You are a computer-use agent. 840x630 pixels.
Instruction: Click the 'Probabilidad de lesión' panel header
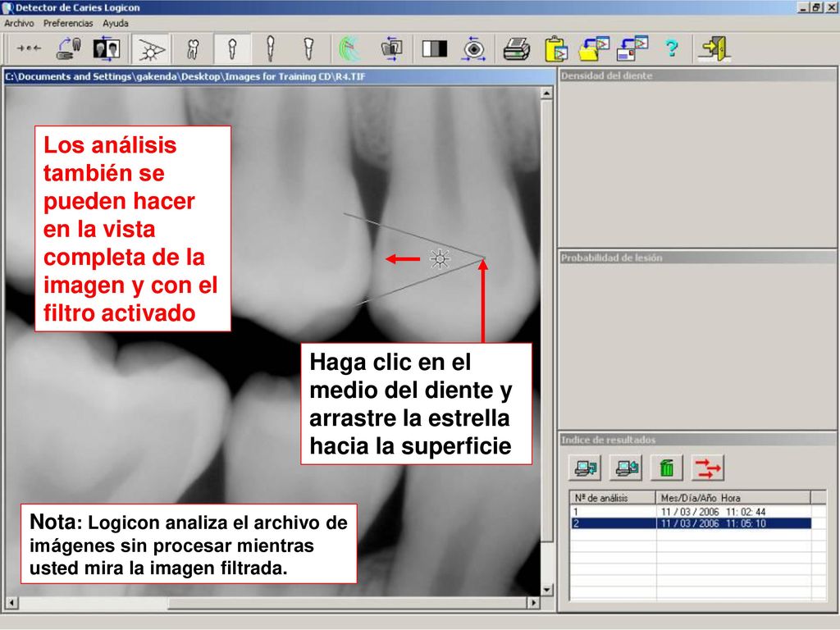click(697, 258)
